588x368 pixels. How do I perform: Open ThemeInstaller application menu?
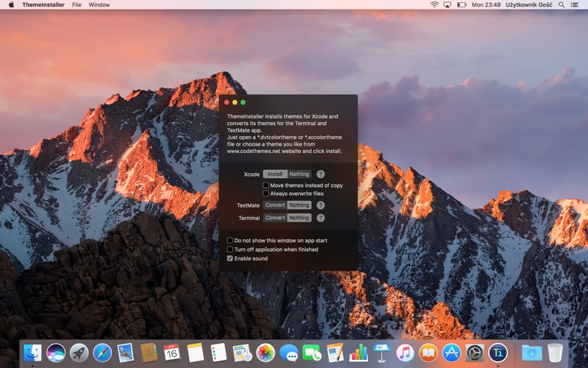pyautogui.click(x=43, y=4)
